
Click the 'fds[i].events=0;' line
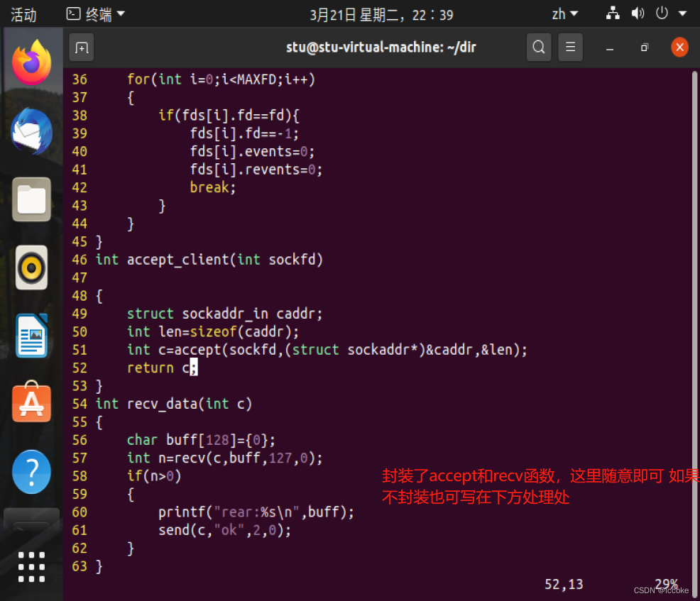(252, 152)
